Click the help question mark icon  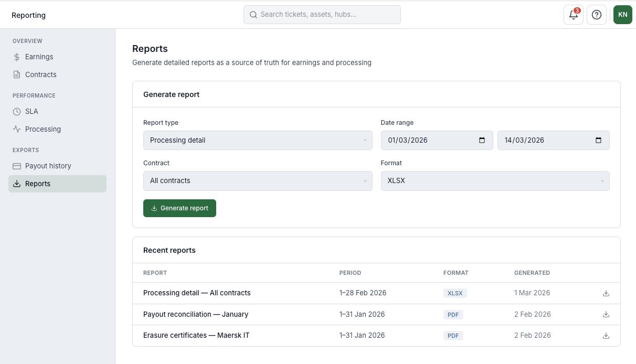click(597, 15)
